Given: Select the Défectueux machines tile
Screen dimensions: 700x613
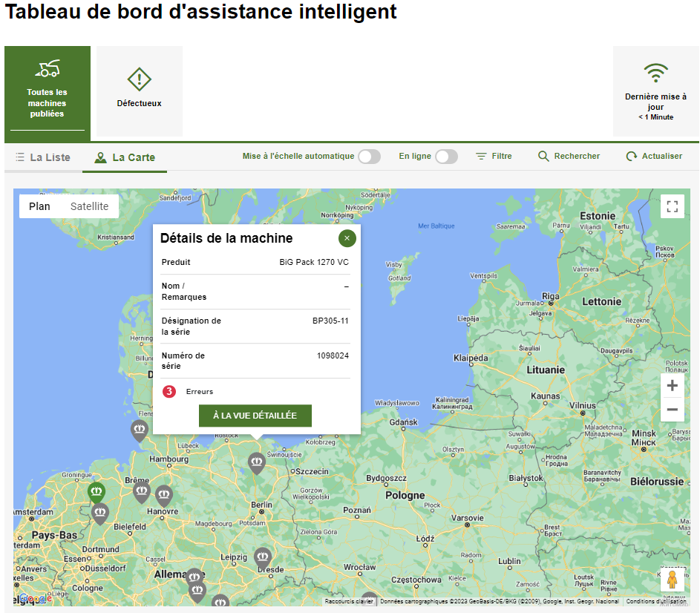Looking at the screenshot, I should 139,91.
